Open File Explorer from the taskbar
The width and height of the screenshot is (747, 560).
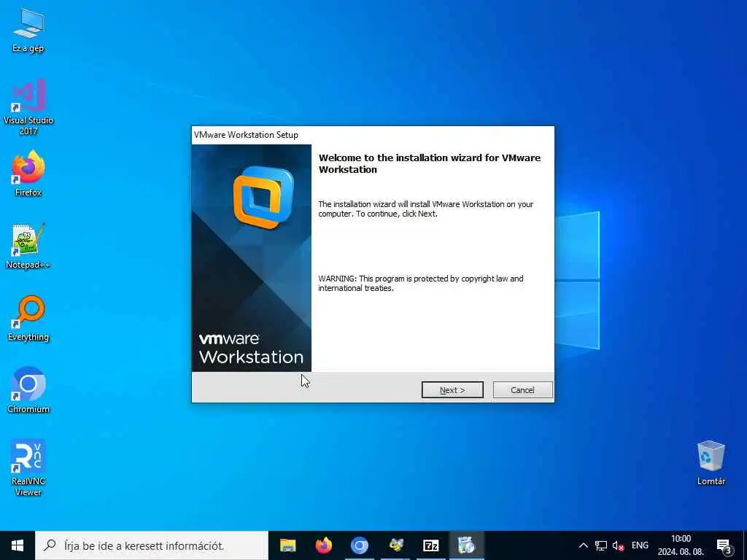click(287, 545)
